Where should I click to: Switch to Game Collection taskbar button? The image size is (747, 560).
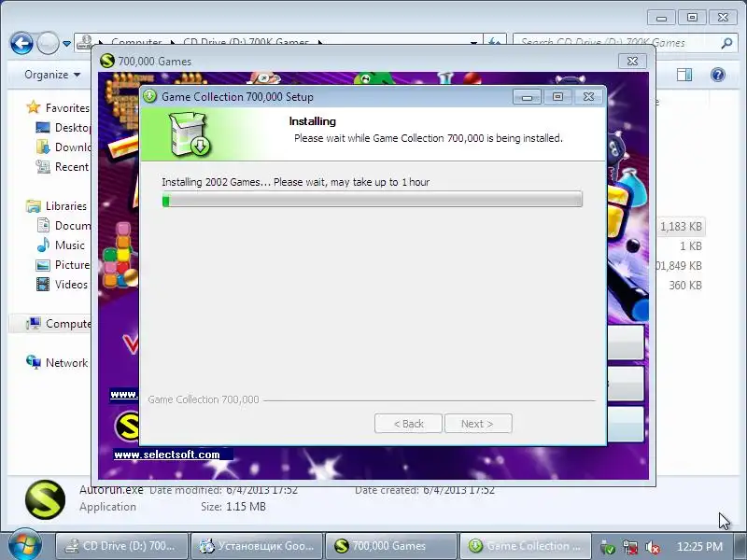[526, 546]
